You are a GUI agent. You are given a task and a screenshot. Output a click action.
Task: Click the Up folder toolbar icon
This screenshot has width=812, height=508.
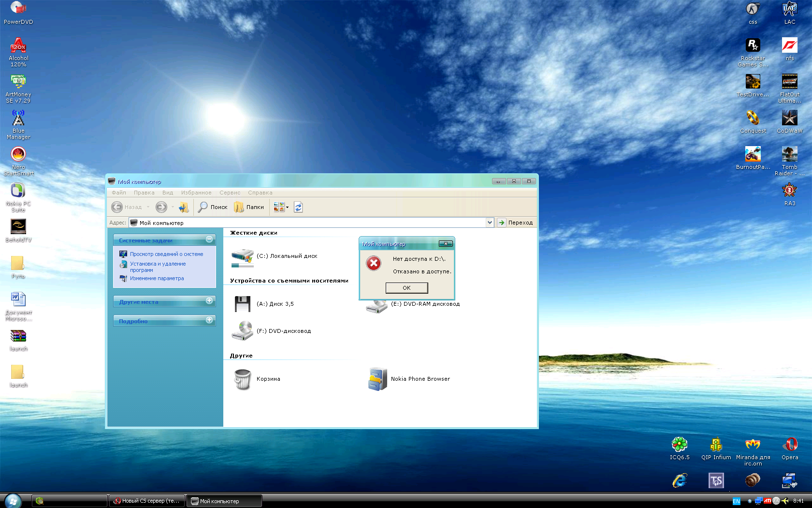tap(183, 207)
